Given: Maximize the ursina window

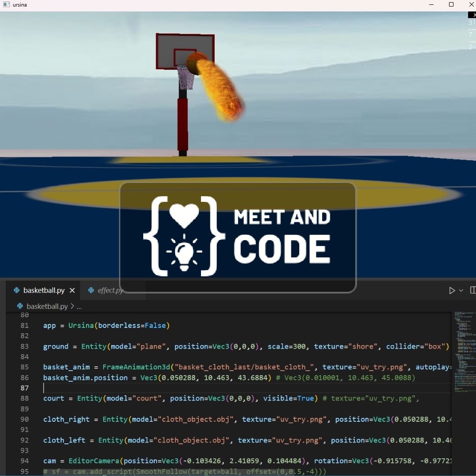Looking at the screenshot, I should pyautogui.click(x=451, y=4).
